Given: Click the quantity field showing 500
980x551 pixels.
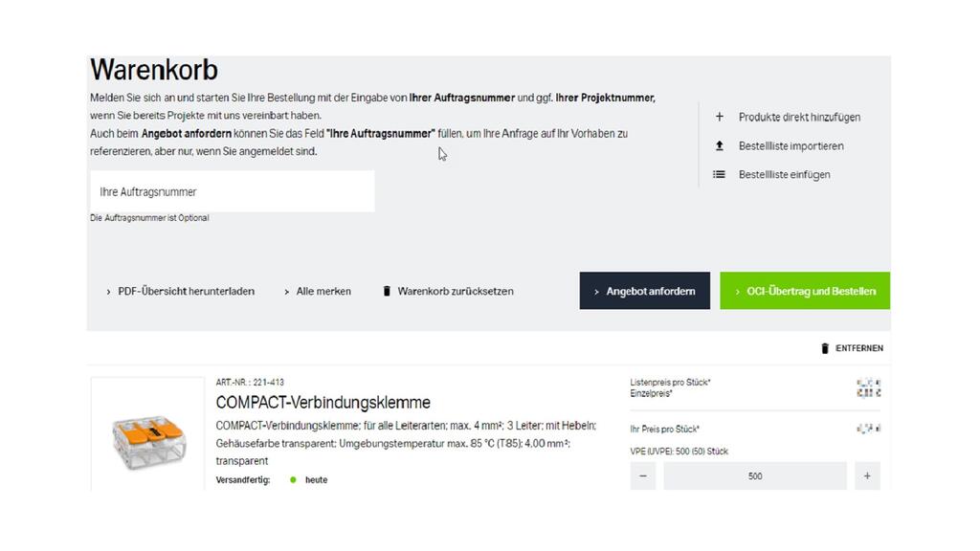Looking at the screenshot, I should 754,475.
